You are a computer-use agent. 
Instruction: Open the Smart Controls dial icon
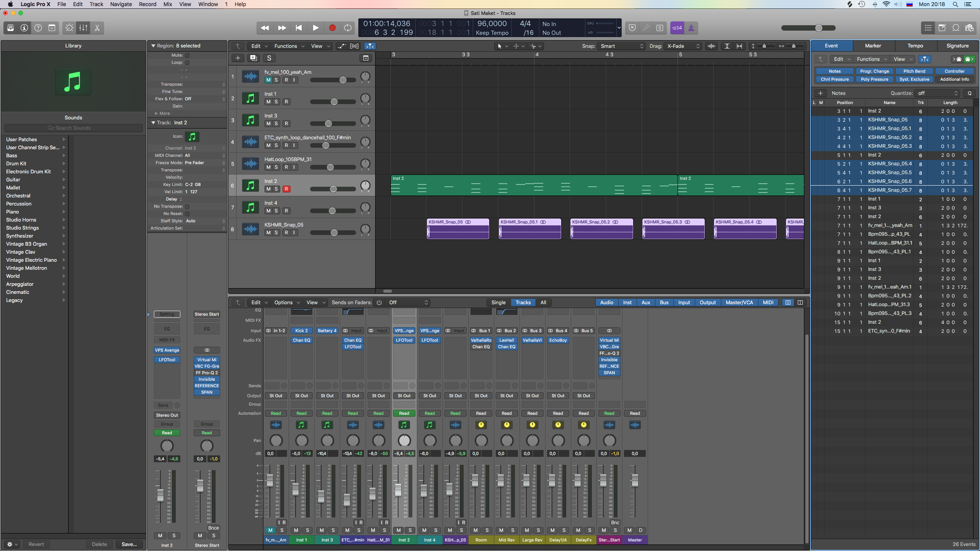coord(69,28)
